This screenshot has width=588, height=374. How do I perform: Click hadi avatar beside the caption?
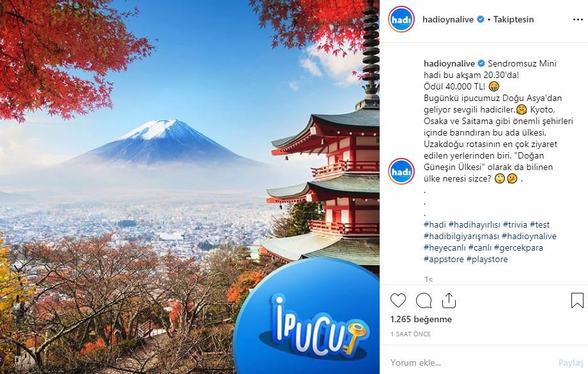coord(401,171)
